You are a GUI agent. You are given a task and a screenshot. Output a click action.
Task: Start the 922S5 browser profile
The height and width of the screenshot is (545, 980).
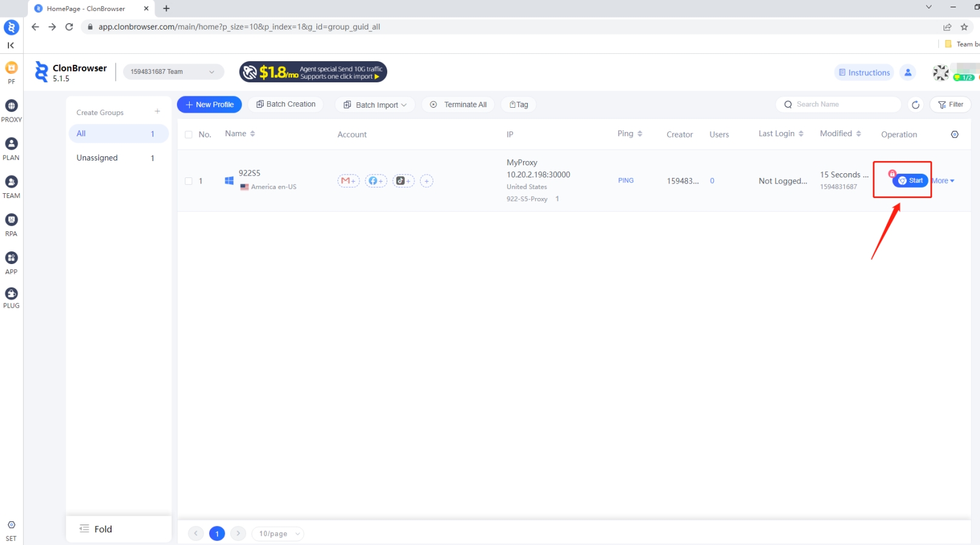point(910,180)
